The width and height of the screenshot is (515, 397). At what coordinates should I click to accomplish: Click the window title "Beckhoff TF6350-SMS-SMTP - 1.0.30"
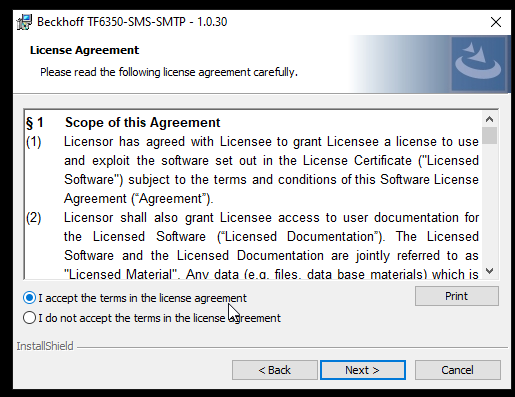point(132,22)
